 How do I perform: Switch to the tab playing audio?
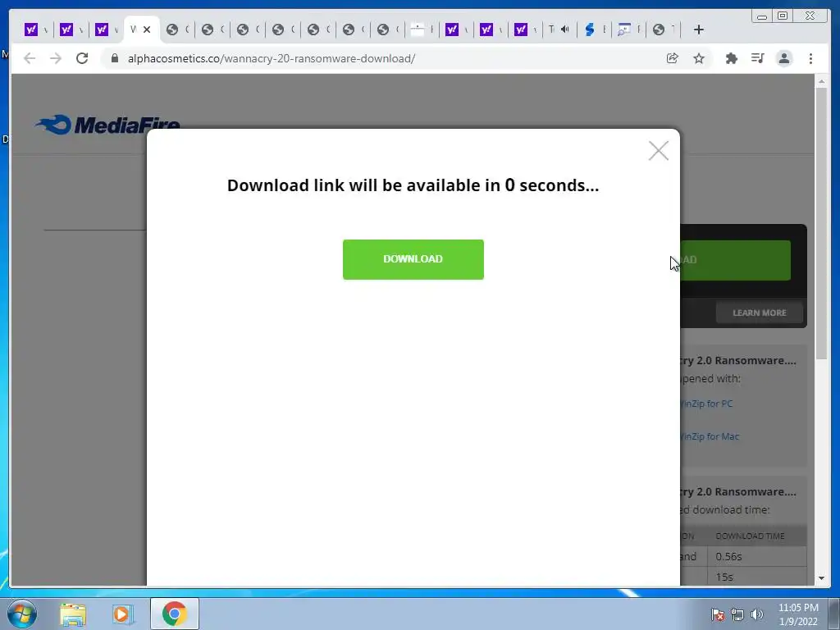click(559, 30)
